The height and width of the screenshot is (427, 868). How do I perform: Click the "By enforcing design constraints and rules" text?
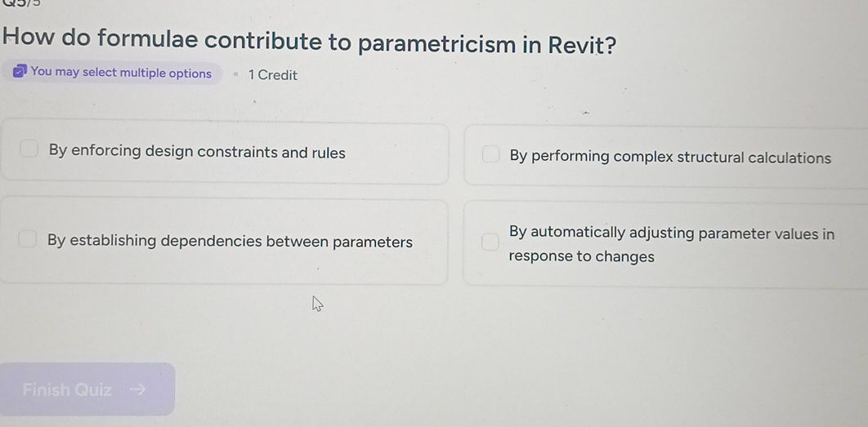[197, 153]
